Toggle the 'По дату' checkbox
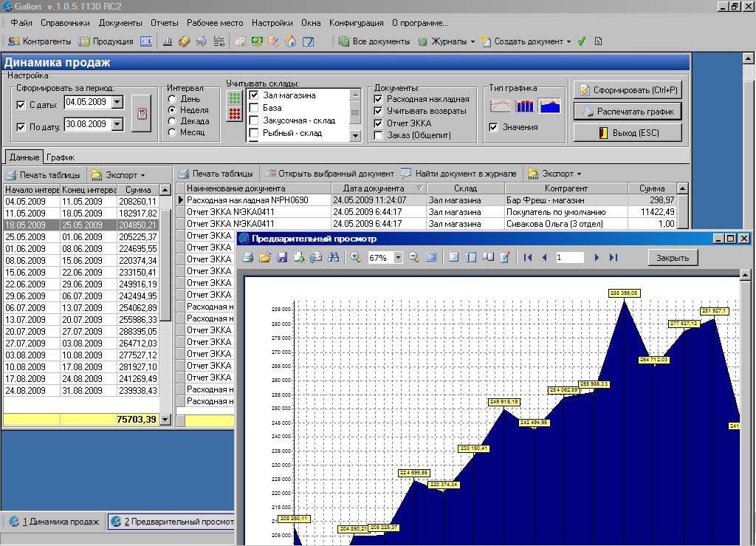Screen dimensions: 756x546 click(21, 127)
